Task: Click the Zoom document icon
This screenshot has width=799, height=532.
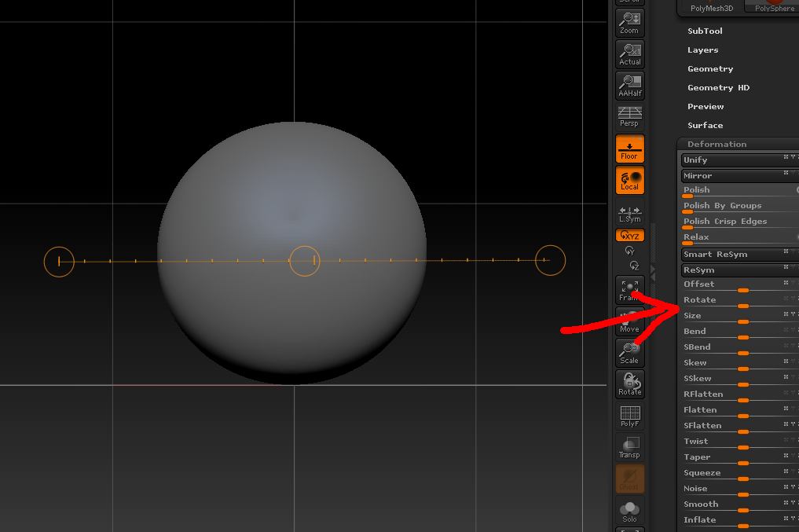Action: (629, 22)
